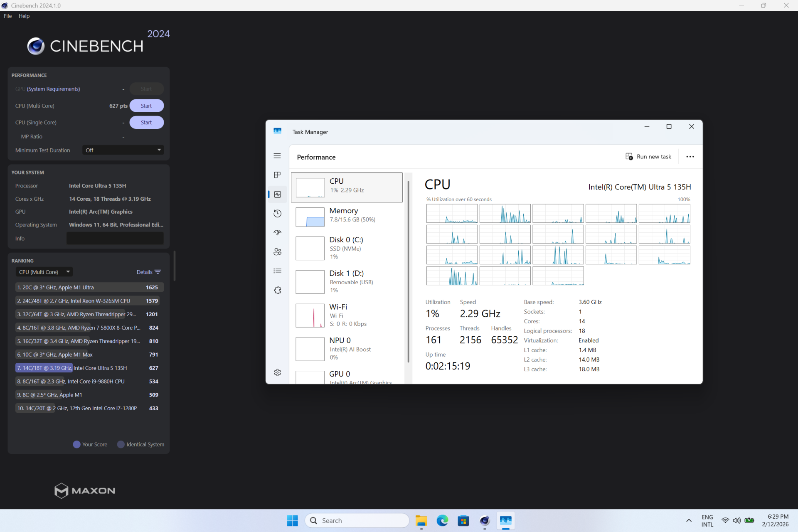Click battery status tray icon
Screen dimensions: 798x532
pyautogui.click(x=749, y=520)
